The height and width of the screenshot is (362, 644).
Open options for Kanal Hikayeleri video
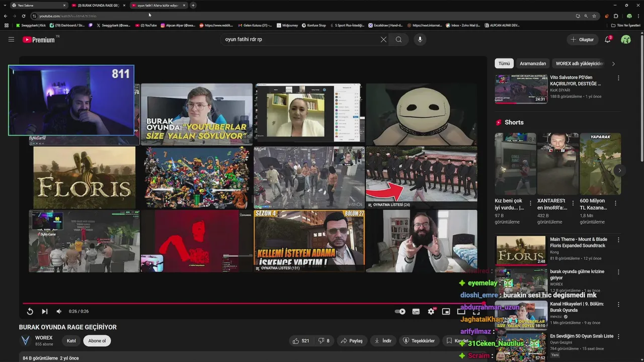(x=618, y=304)
